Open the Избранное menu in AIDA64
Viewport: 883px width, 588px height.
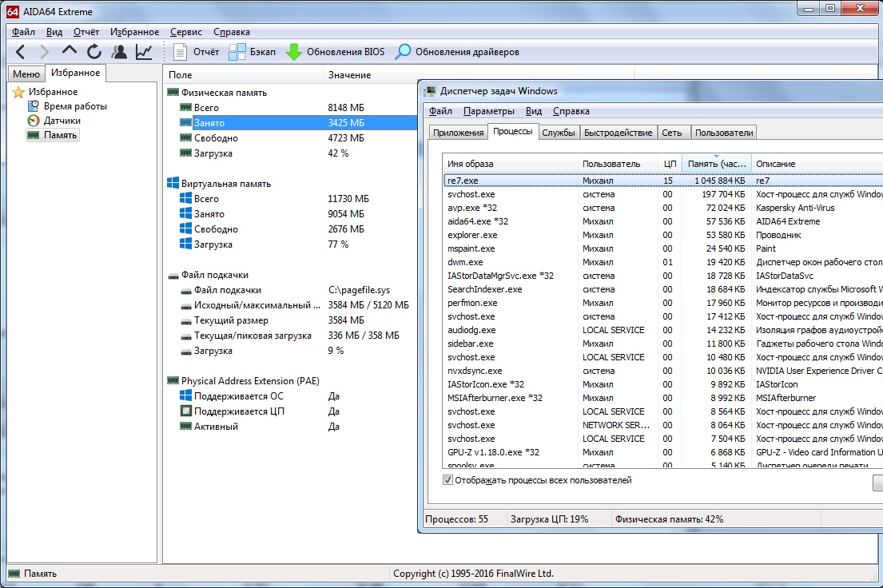134,32
